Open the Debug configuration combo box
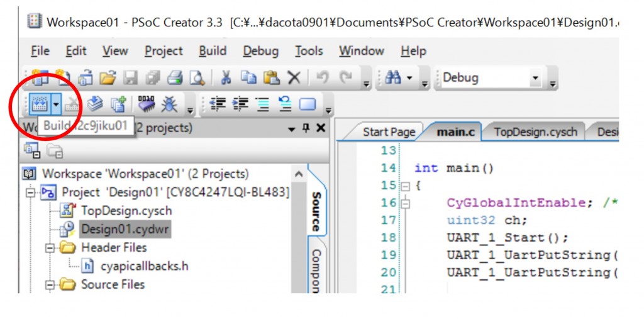 [491, 77]
